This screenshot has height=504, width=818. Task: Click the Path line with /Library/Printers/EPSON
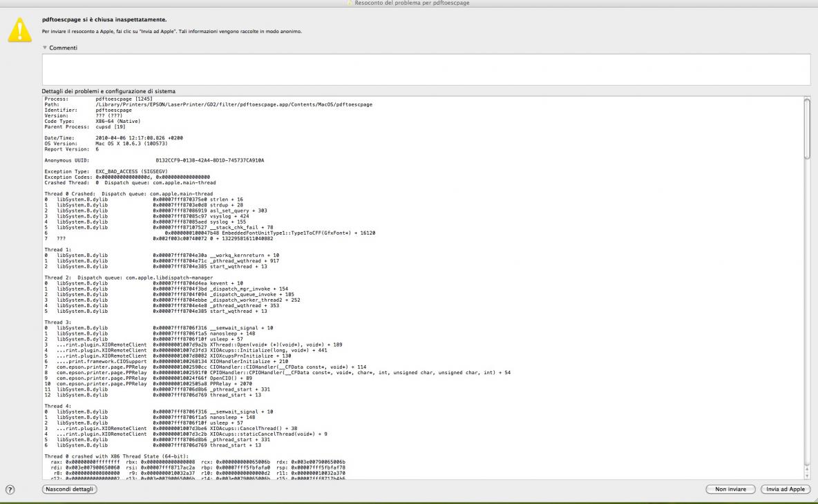(x=208, y=104)
